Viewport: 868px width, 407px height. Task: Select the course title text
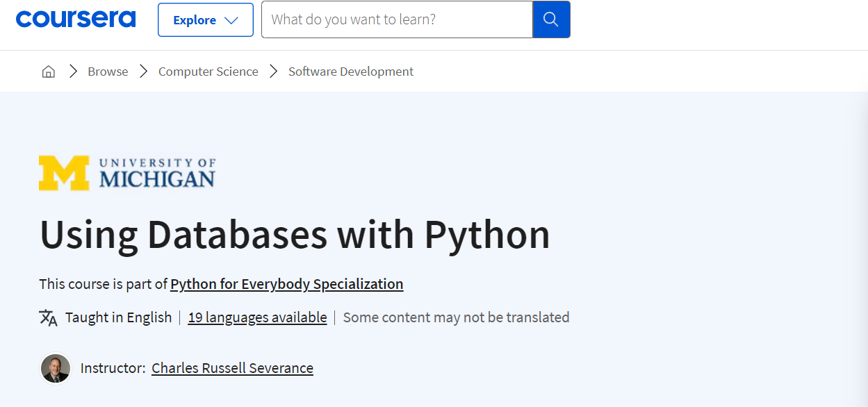(x=294, y=235)
